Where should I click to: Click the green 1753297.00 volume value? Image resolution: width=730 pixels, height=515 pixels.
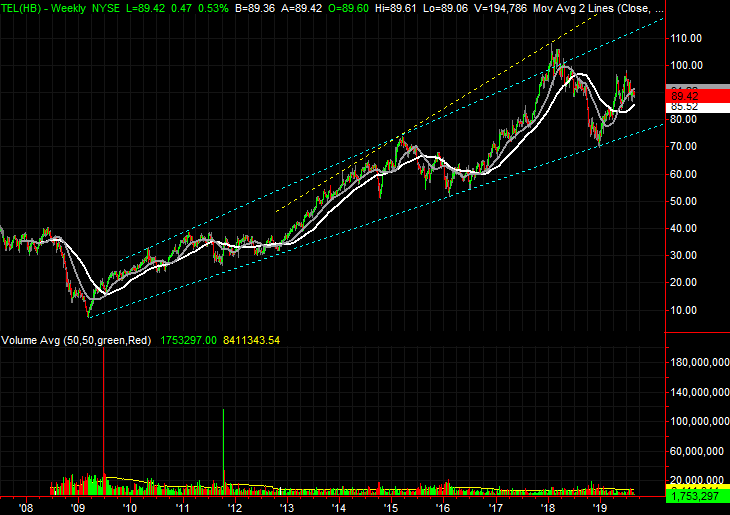pyautogui.click(x=189, y=340)
